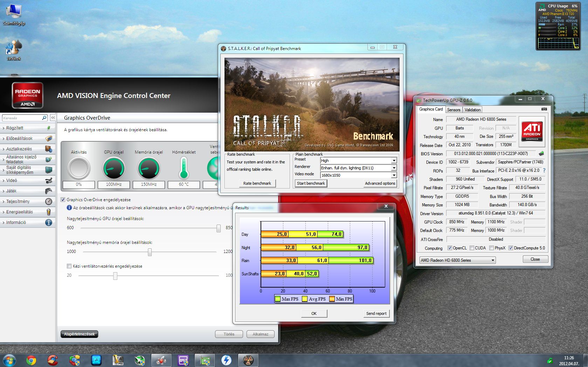This screenshot has height=367, width=588.
Task: Launch CCleaner from the taskbar
Action: [x=53, y=360]
